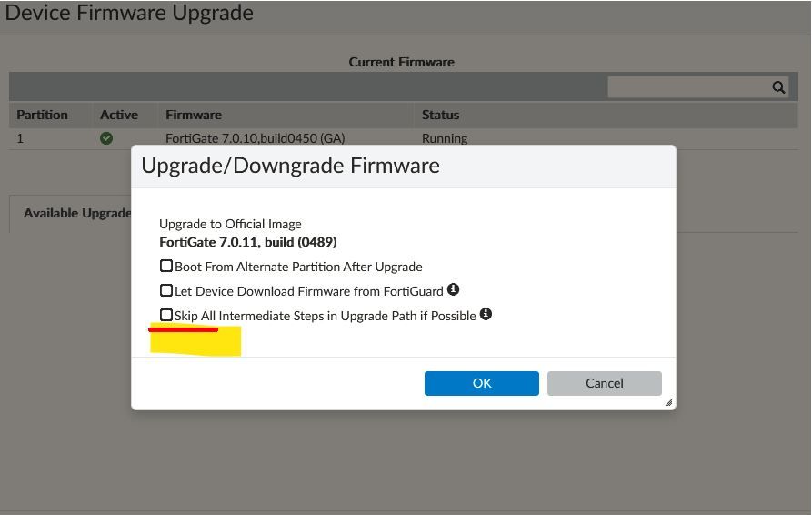Select the FortiGate 7.0.10 firmware row
Screen dimensions: 812x515
255,138
